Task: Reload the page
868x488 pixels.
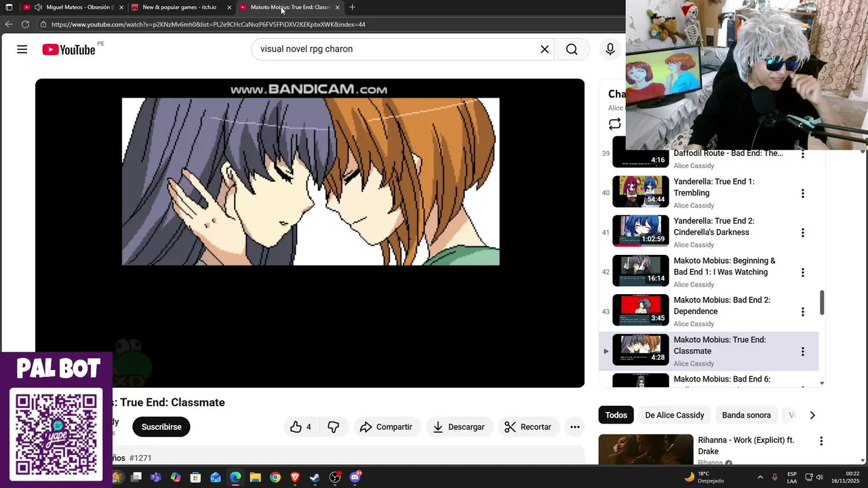Action: coord(25,24)
